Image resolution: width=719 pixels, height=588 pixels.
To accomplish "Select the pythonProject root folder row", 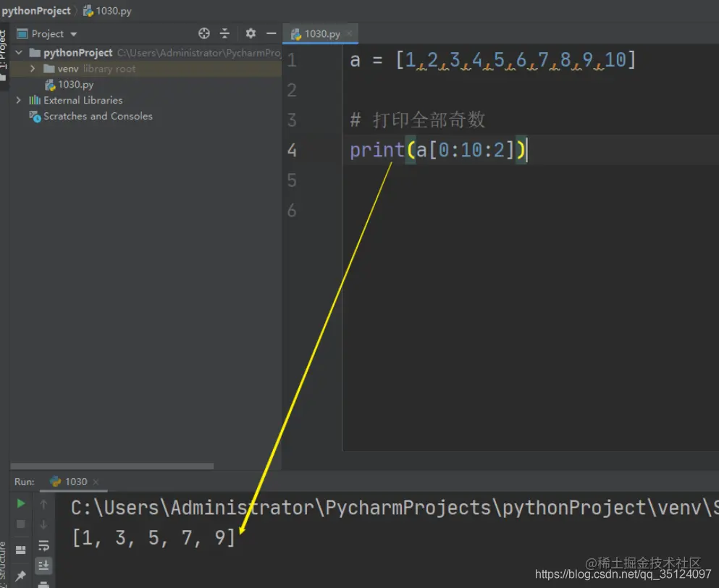I will point(146,53).
